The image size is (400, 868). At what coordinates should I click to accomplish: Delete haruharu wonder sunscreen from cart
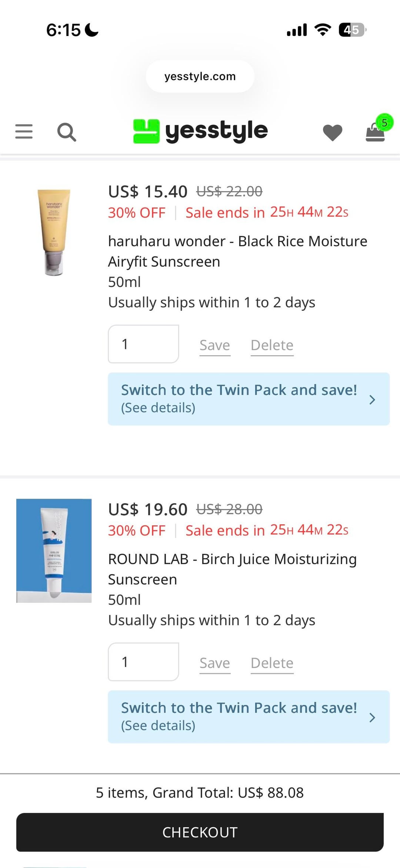272,345
